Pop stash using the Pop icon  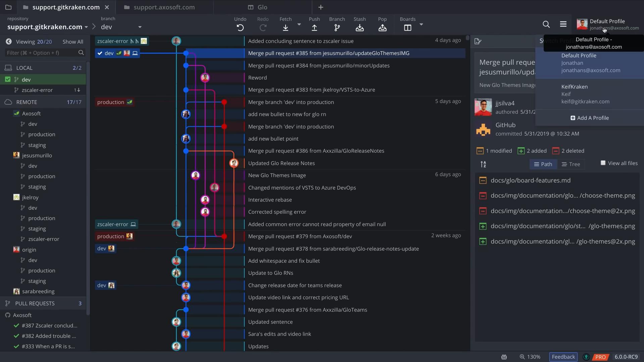click(383, 28)
